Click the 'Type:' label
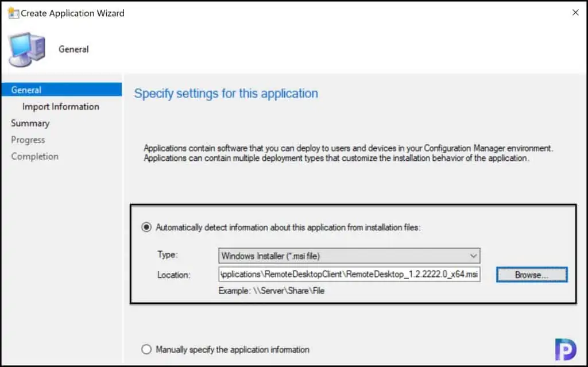 168,254
